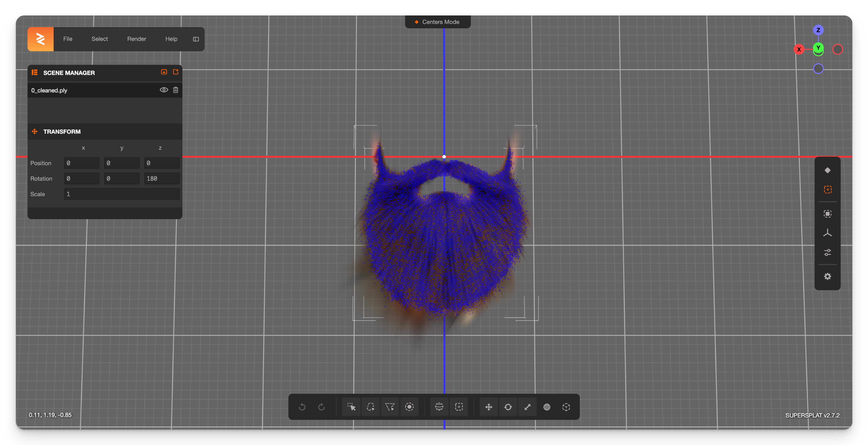Choose the rotate transform tool
This screenshot has height=445, width=868.
508,407
